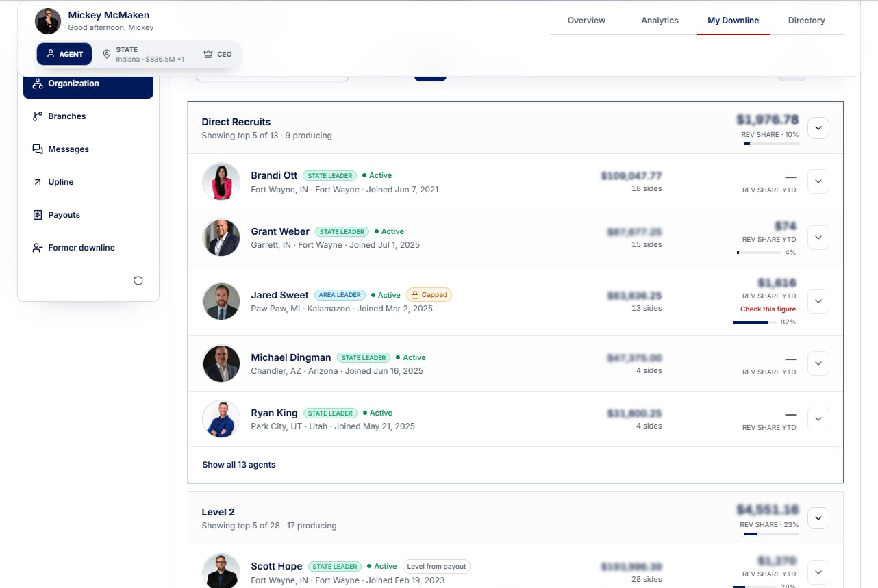Click the Upline arrow icon

pos(38,182)
